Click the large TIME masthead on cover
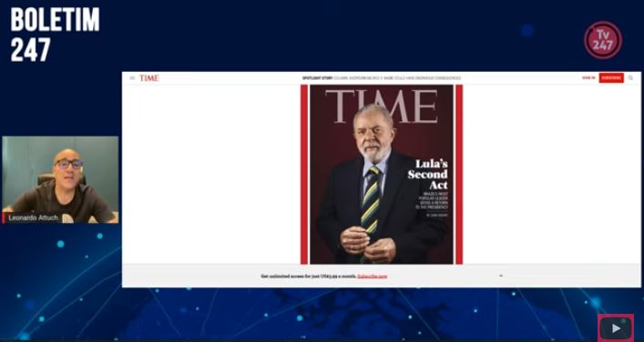Screen dimensions: 644x342 [x=382, y=106]
